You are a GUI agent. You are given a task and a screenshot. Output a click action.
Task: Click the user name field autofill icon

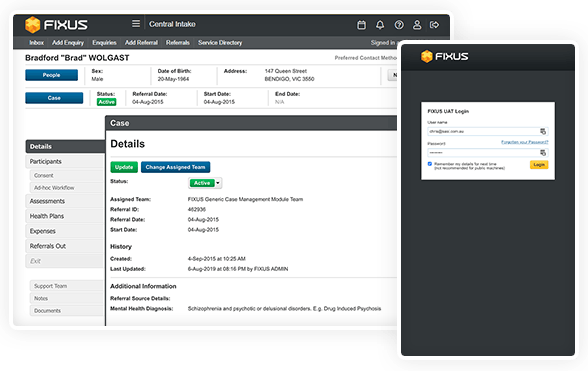coord(543,131)
